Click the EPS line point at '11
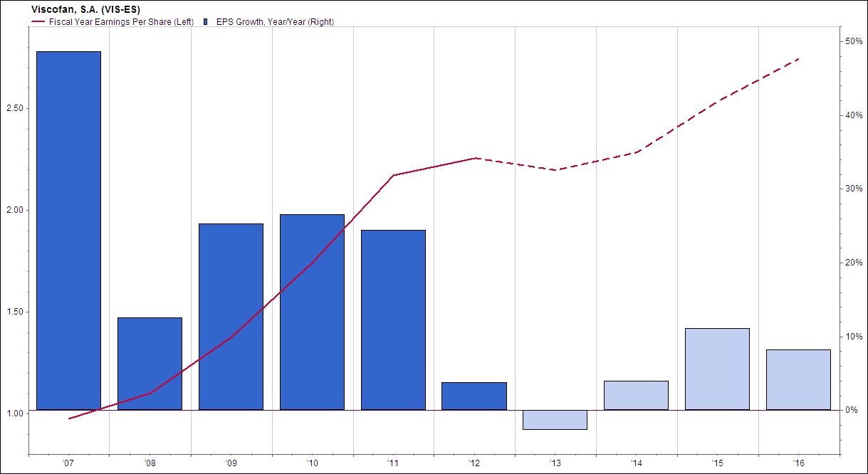 [x=393, y=175]
